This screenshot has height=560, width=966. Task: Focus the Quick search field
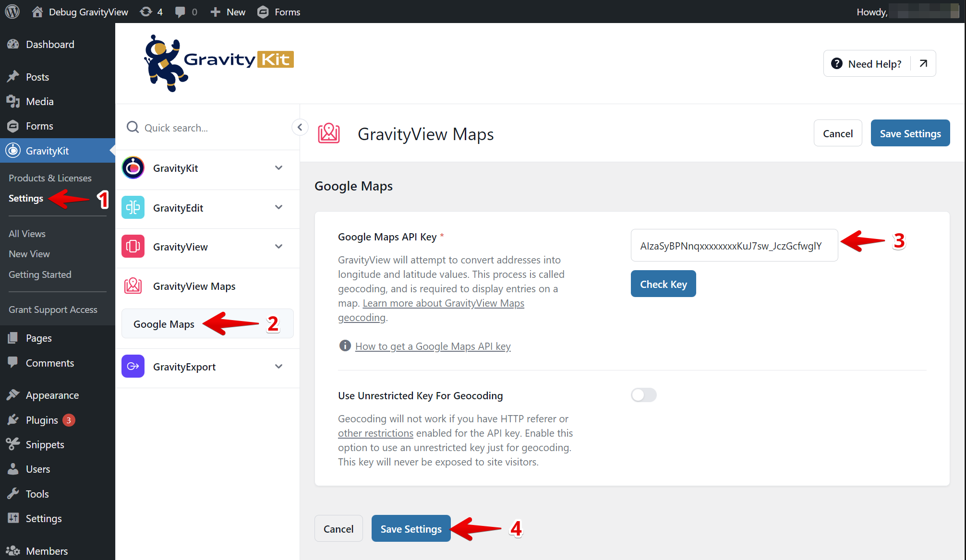coord(207,127)
